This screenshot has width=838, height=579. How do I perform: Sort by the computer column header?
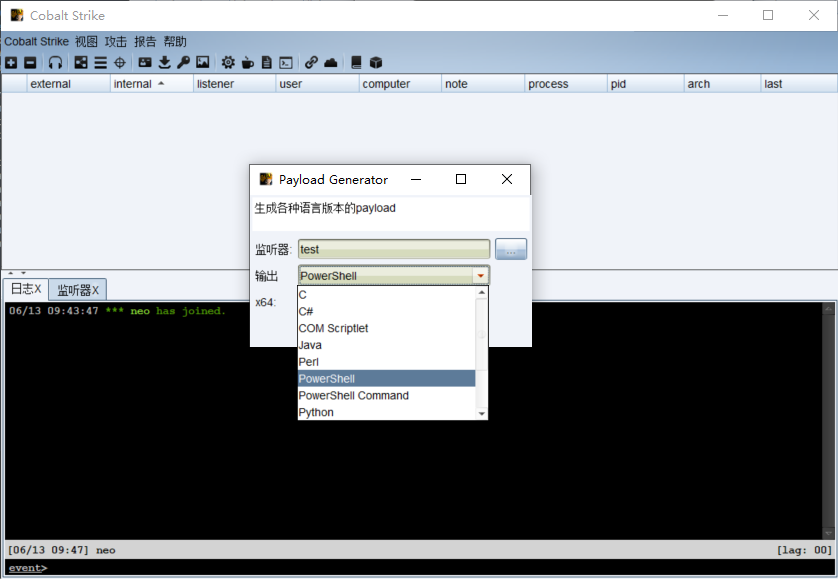[400, 84]
